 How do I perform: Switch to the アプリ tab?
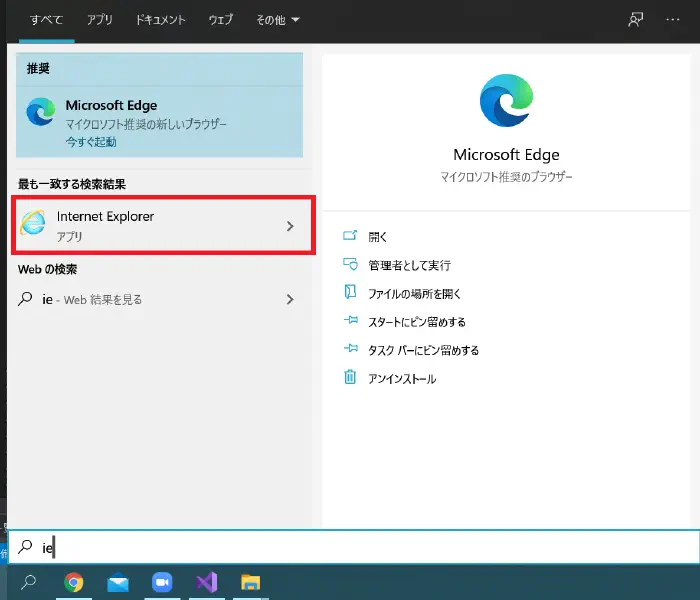[100, 20]
